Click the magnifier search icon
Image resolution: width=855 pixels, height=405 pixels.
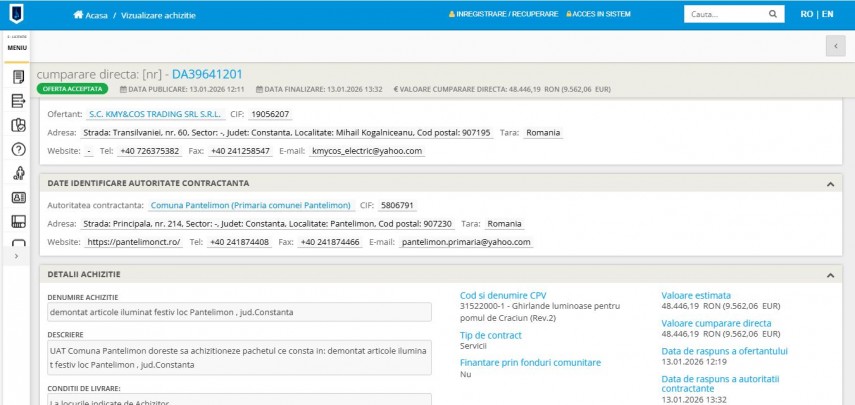point(772,15)
